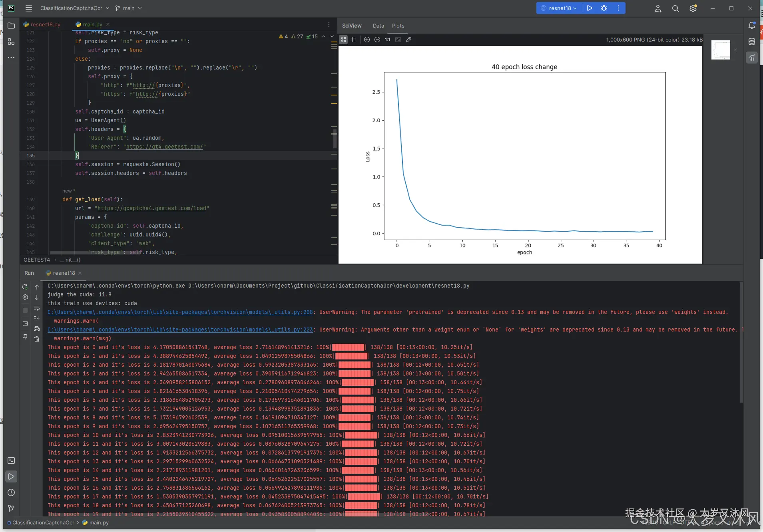The image size is (763, 532).
Task: Click the editor vertical scrollbar thumb
Action: (x=335, y=138)
